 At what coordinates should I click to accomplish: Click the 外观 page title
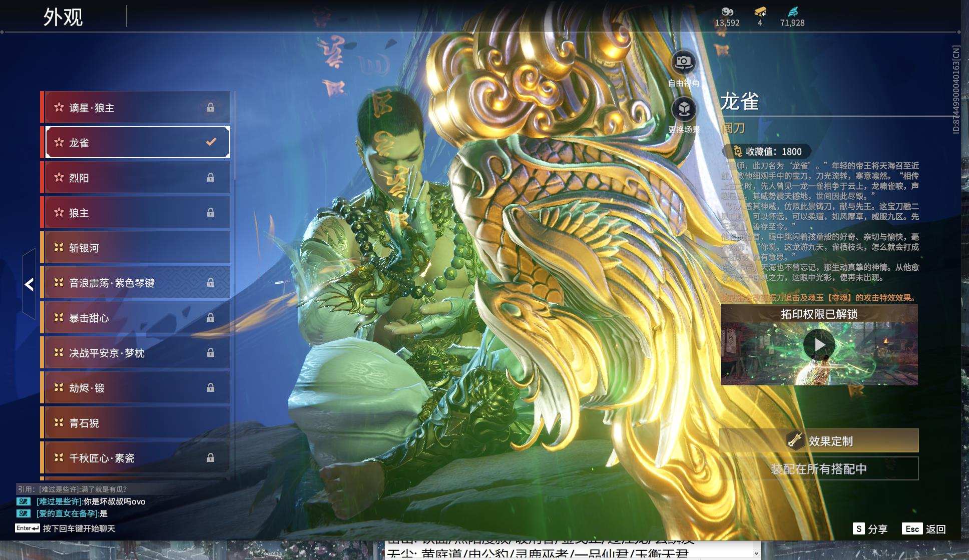coord(63,17)
